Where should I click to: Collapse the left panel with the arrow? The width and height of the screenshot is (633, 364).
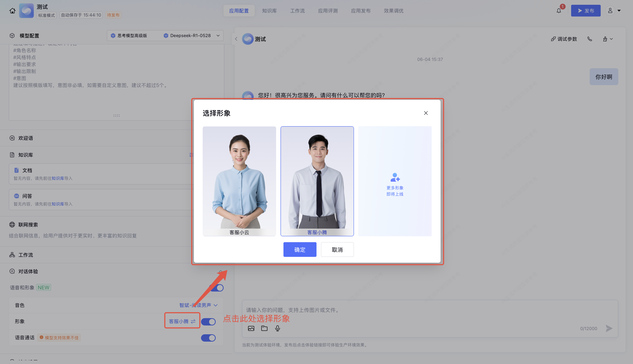236,39
